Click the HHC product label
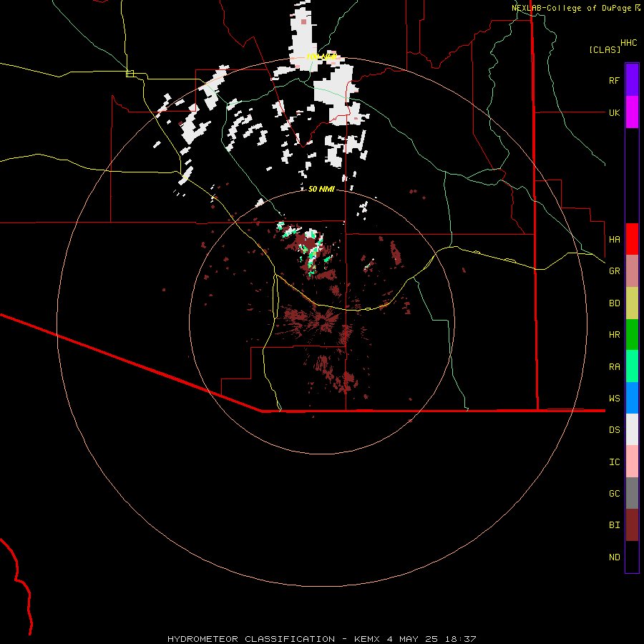 (x=628, y=43)
